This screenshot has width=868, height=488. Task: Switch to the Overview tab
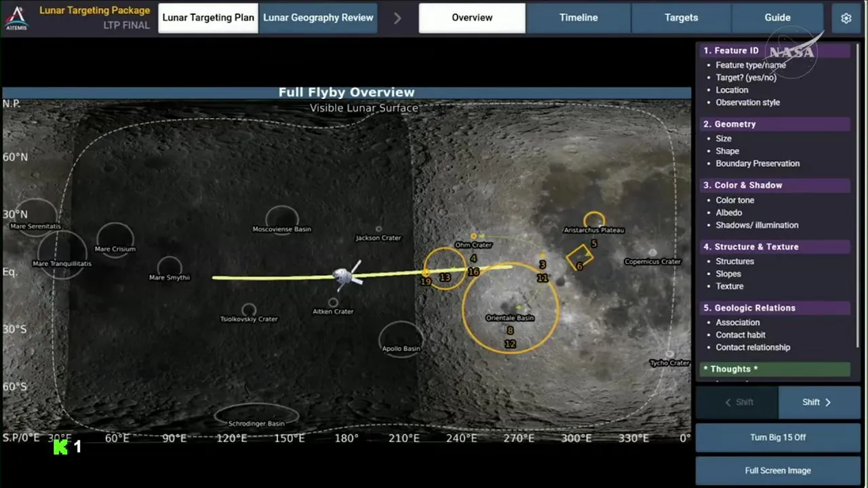pos(472,18)
